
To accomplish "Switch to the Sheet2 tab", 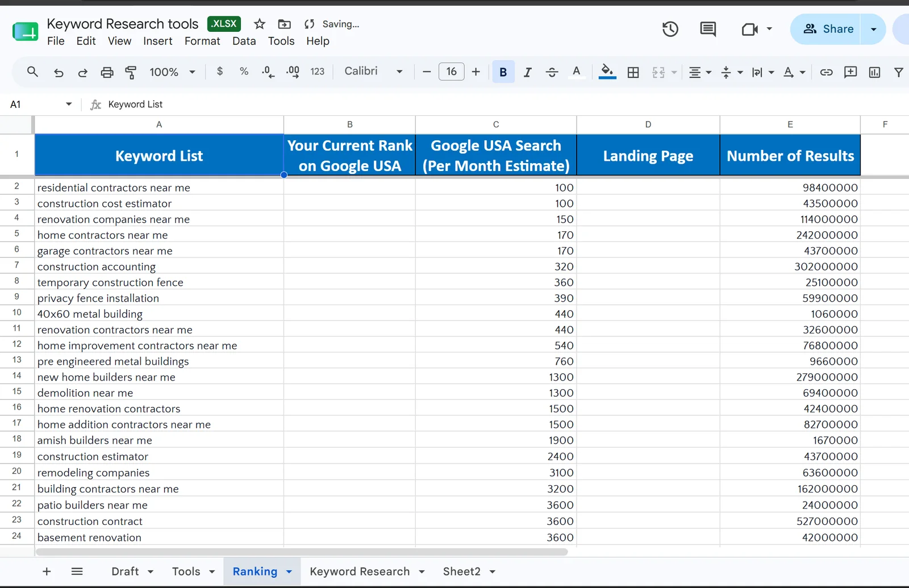I will pos(461,572).
